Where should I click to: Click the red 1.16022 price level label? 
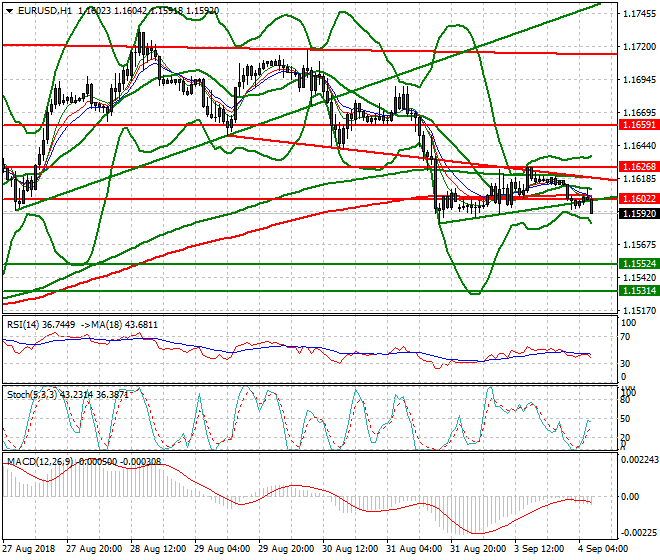click(639, 199)
